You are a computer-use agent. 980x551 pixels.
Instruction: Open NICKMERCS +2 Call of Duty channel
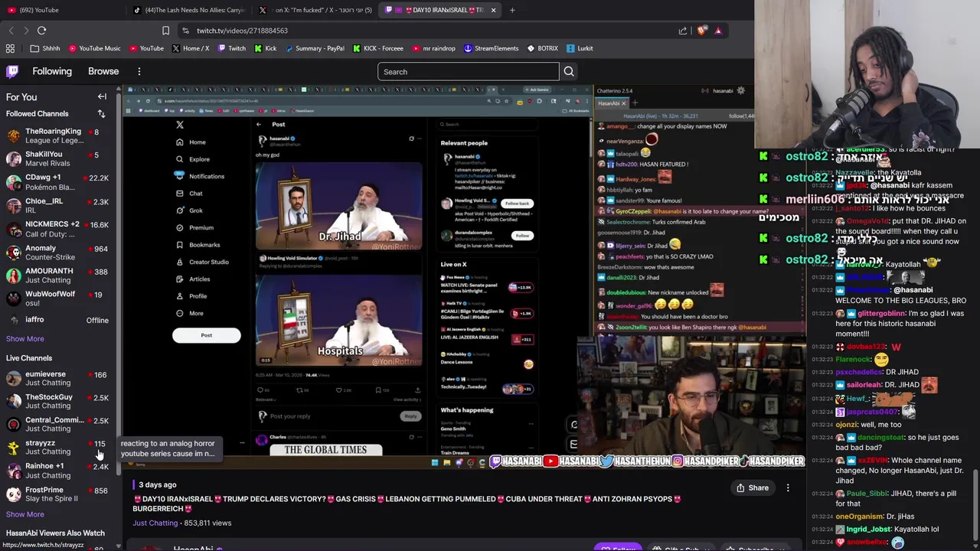57,229
